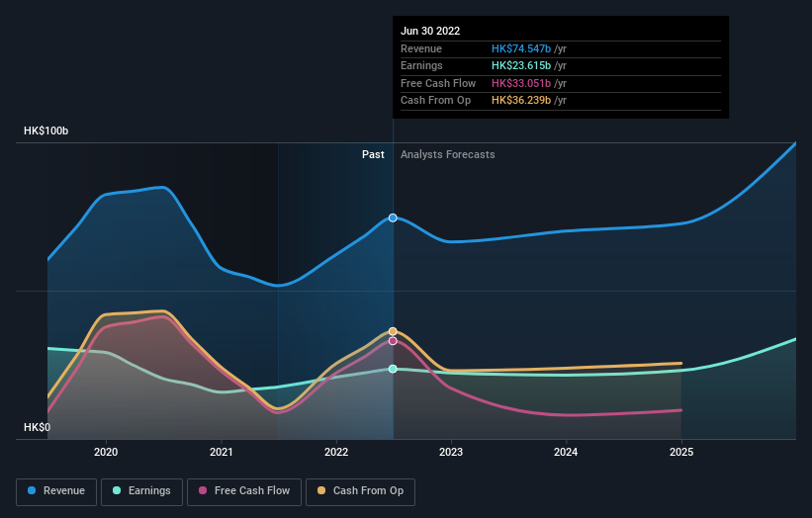The width and height of the screenshot is (812, 518).
Task: Click the 2021 x-axis label
Action: tap(222, 453)
